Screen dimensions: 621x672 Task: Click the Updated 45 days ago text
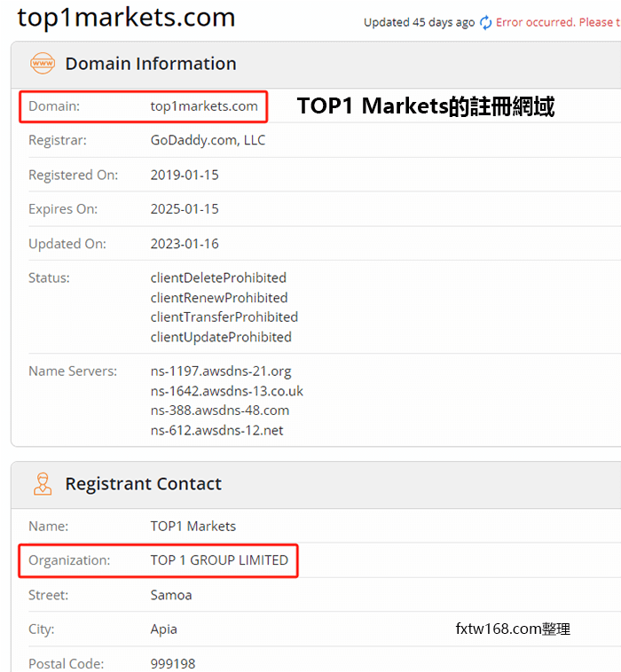tap(419, 22)
